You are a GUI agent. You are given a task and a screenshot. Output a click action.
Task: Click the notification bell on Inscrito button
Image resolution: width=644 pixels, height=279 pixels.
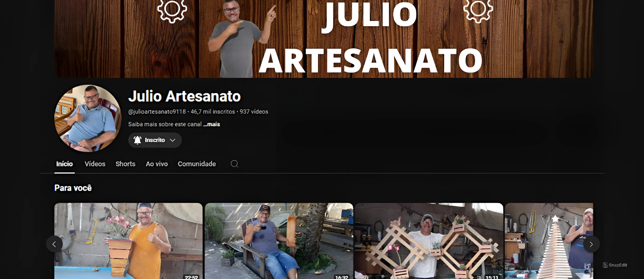(138, 140)
